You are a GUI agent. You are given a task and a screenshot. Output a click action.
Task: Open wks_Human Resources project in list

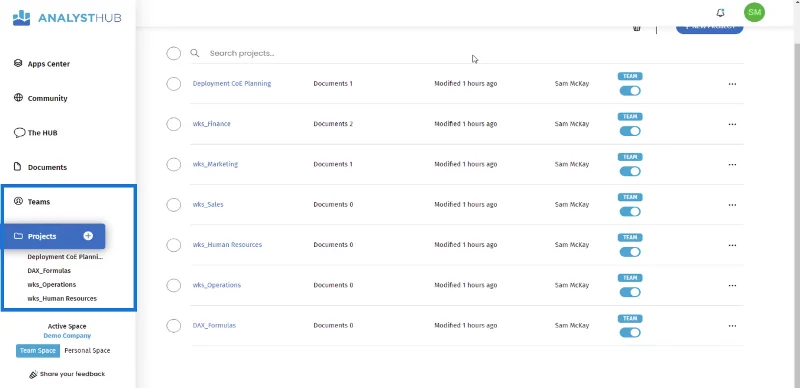tap(227, 245)
